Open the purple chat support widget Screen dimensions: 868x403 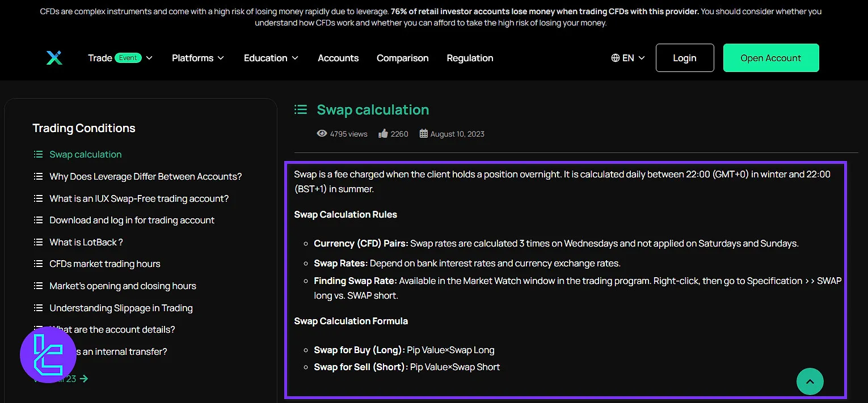pyautogui.click(x=48, y=354)
